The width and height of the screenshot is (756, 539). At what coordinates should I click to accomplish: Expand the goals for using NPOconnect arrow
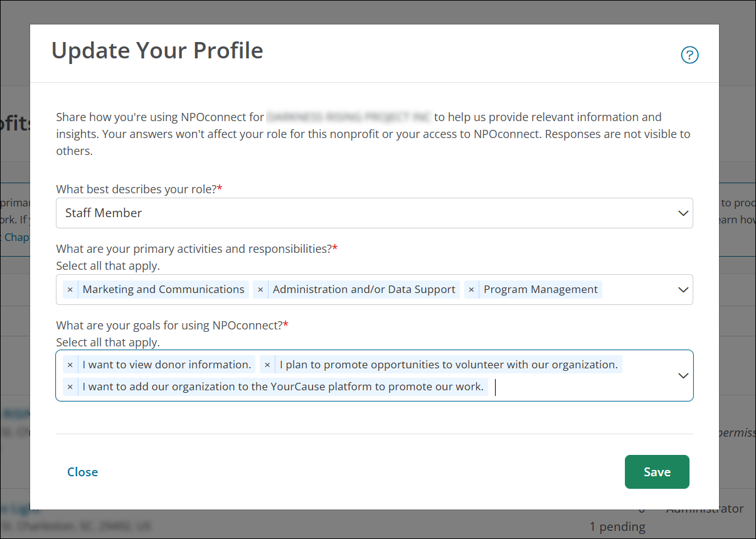click(683, 376)
